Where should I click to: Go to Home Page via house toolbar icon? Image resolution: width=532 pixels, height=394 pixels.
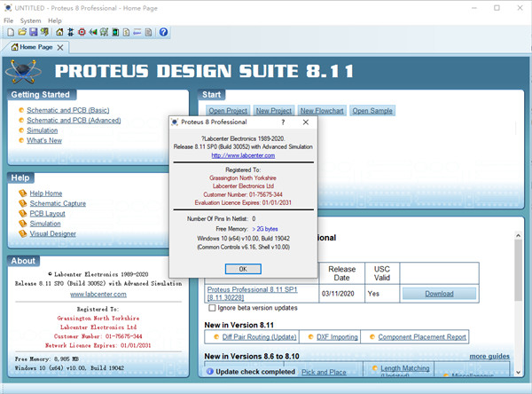pos(59,32)
